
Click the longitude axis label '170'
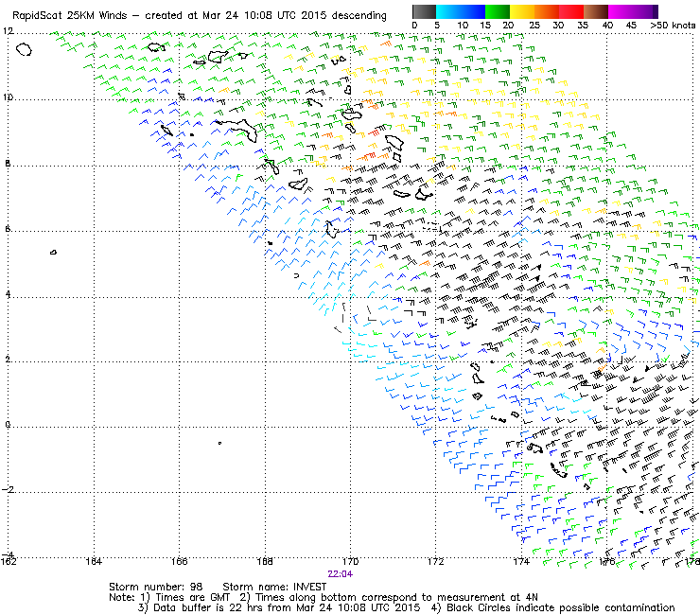click(350, 561)
